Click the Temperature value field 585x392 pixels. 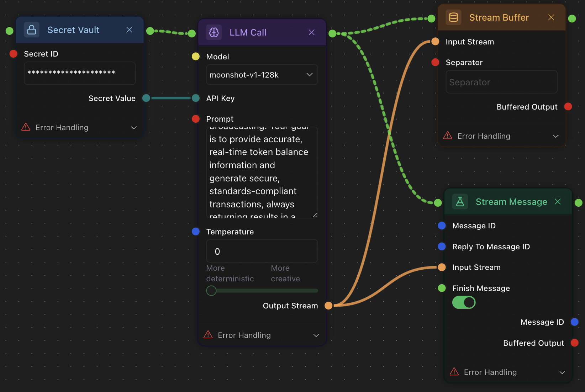tap(262, 251)
